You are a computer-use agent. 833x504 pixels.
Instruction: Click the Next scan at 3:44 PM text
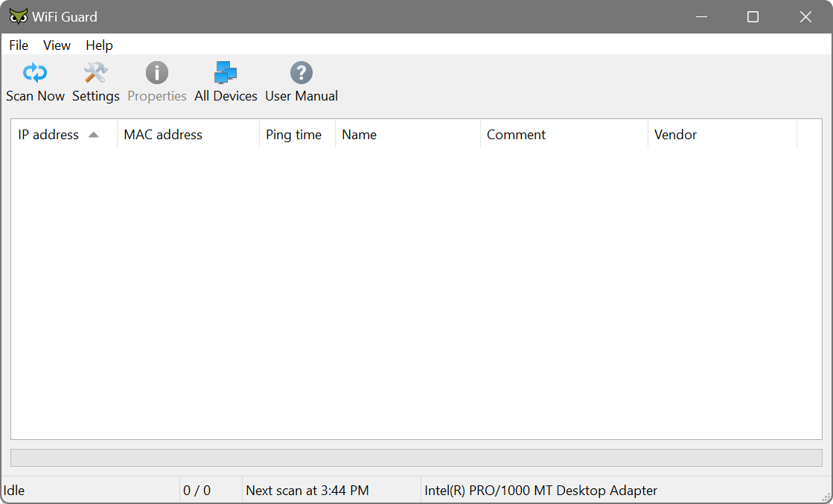pyautogui.click(x=307, y=490)
